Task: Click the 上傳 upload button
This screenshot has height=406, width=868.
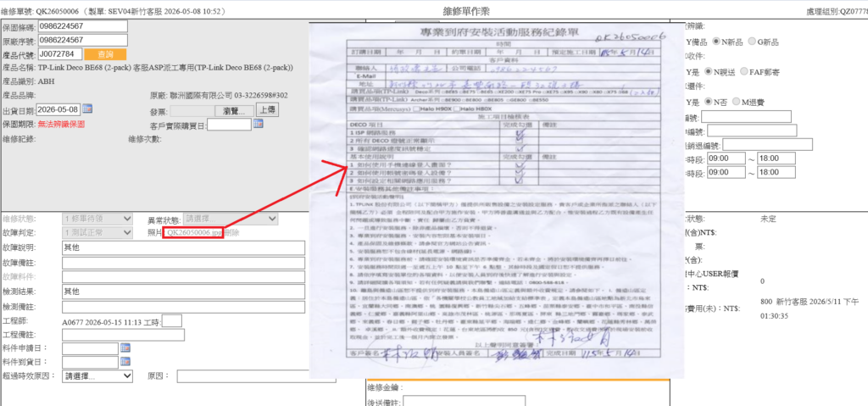Action: pos(267,110)
